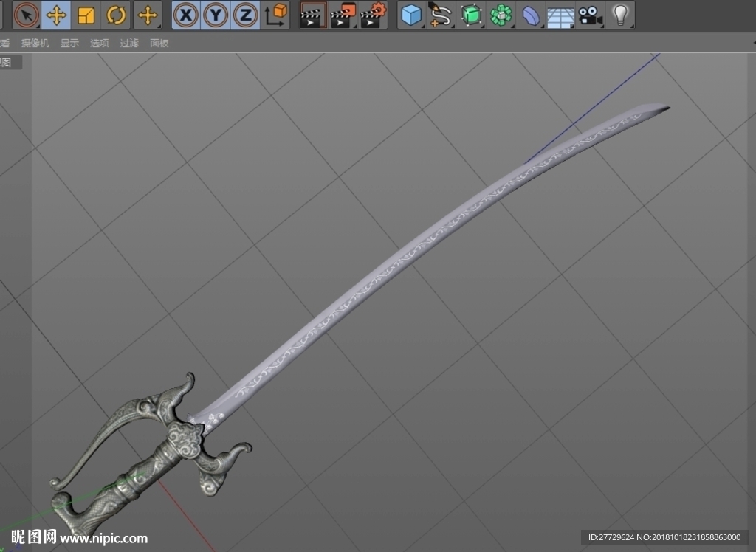Image resolution: width=756 pixels, height=552 pixels.
Task: Pick the Rotate tool
Action: (x=116, y=15)
